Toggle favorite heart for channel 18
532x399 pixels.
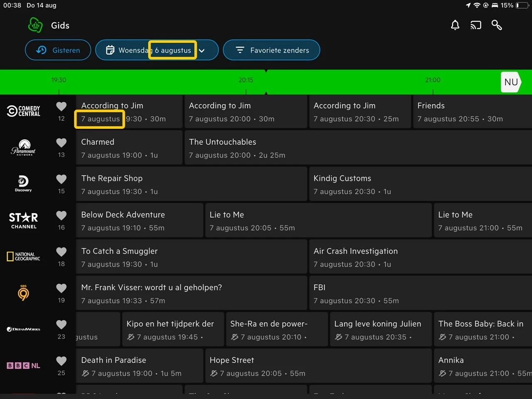(x=62, y=252)
